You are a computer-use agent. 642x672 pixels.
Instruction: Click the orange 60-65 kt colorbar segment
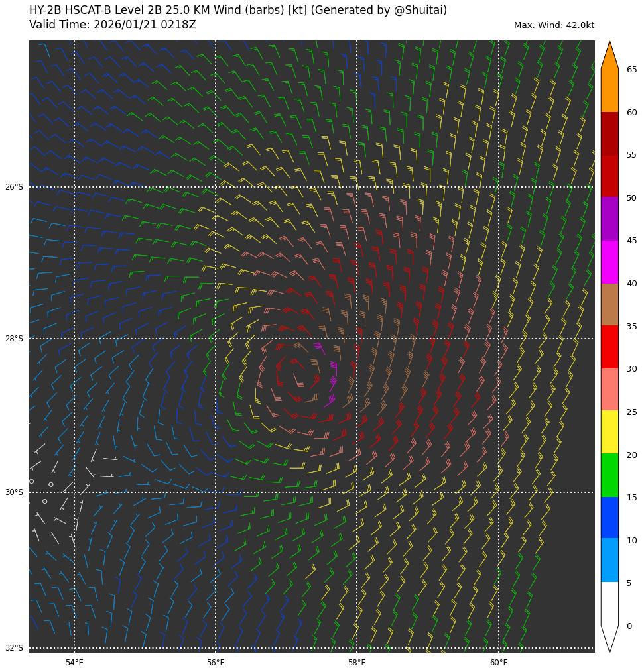[610, 90]
